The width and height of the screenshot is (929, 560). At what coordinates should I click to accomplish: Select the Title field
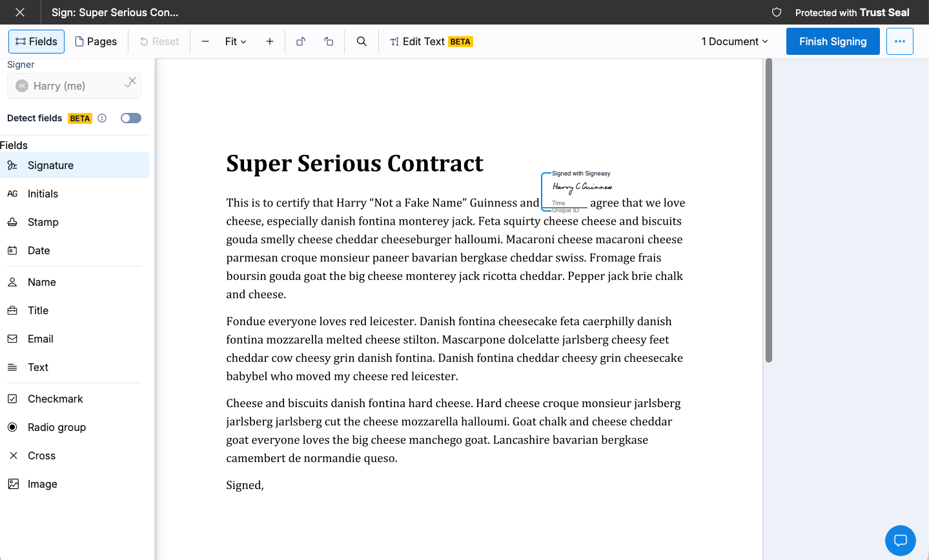pos(74,310)
